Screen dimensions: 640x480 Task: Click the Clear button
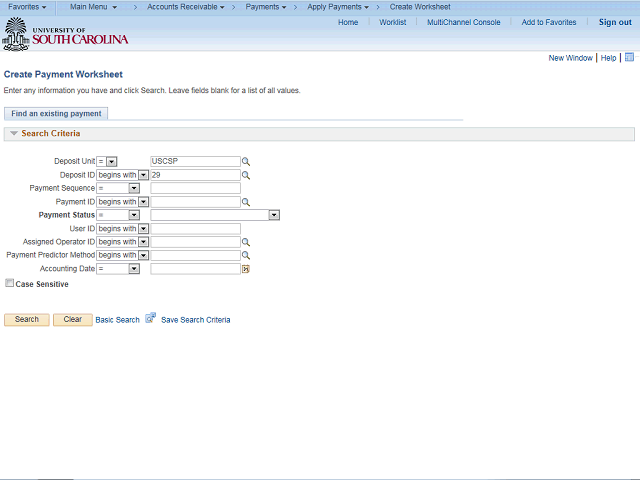73,320
